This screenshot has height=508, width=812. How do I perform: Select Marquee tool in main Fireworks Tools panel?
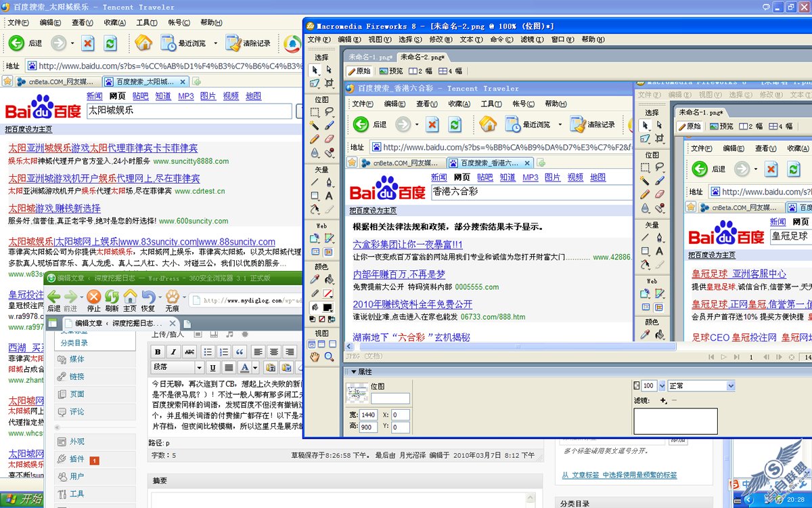[x=315, y=112]
